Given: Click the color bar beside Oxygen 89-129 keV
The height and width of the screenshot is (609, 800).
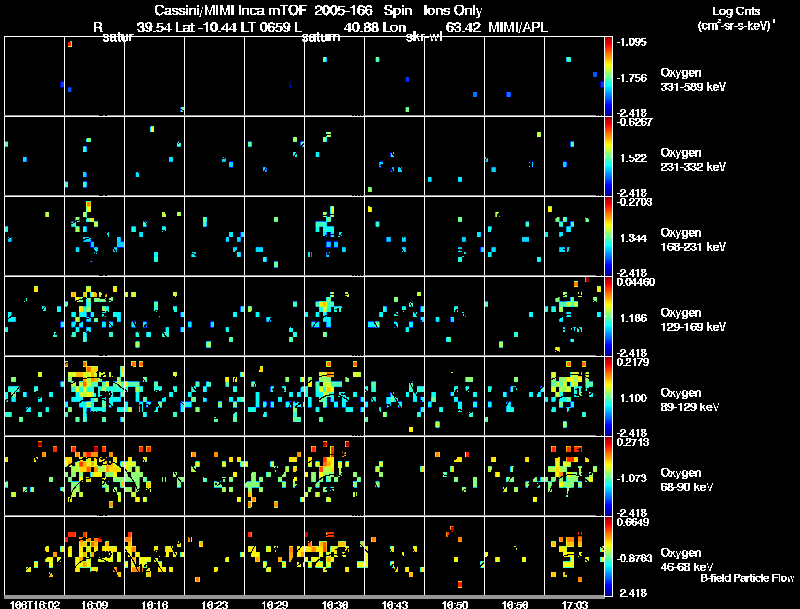Looking at the screenshot, I should [x=608, y=396].
